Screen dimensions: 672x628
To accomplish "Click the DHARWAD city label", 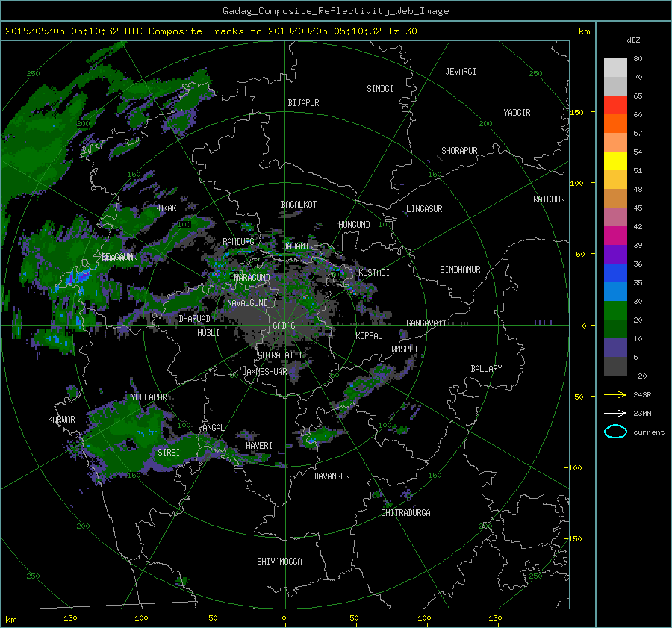I will 195,319.
